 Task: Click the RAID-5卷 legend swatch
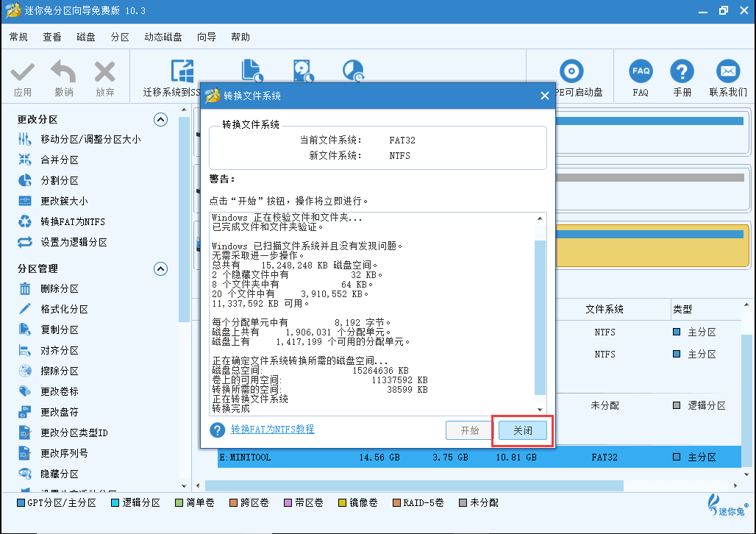coord(397,502)
